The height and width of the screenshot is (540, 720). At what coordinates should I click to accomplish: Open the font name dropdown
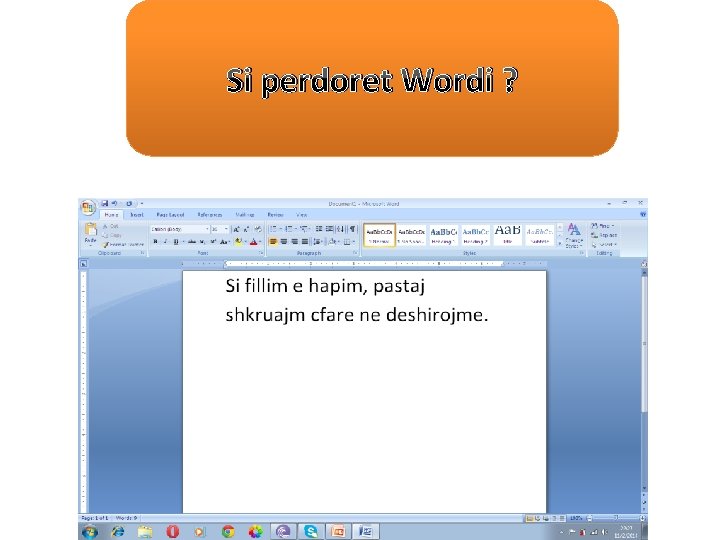[207, 229]
